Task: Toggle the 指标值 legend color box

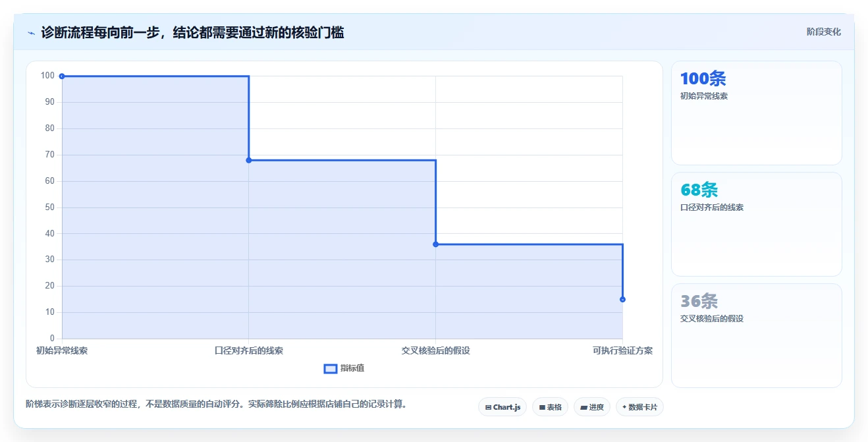Action: pyautogui.click(x=331, y=368)
